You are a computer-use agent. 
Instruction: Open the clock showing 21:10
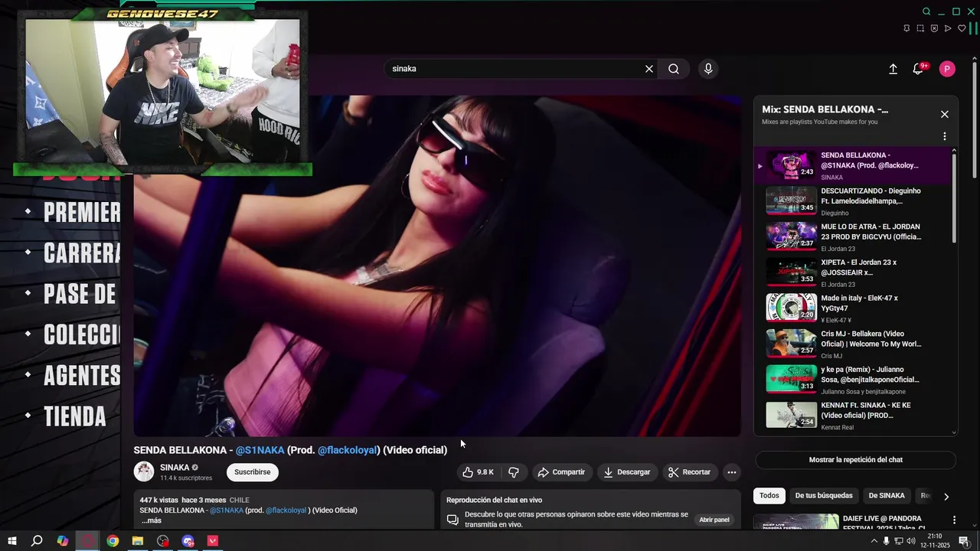935,541
